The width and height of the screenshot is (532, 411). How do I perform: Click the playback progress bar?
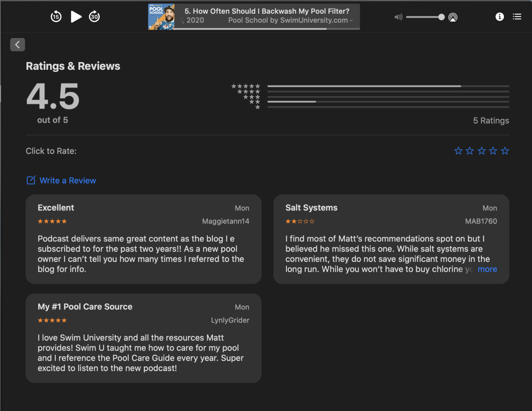pos(267,29)
